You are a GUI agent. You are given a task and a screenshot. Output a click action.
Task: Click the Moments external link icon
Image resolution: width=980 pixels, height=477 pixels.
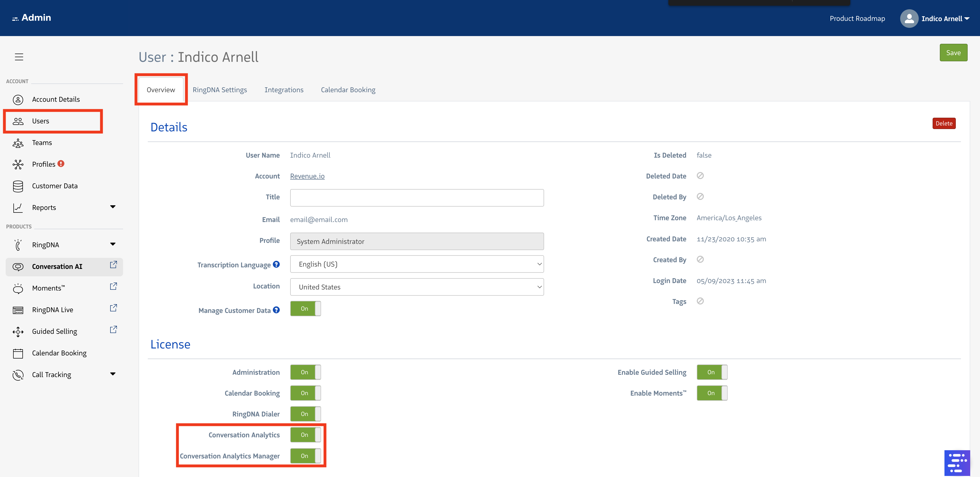(113, 286)
